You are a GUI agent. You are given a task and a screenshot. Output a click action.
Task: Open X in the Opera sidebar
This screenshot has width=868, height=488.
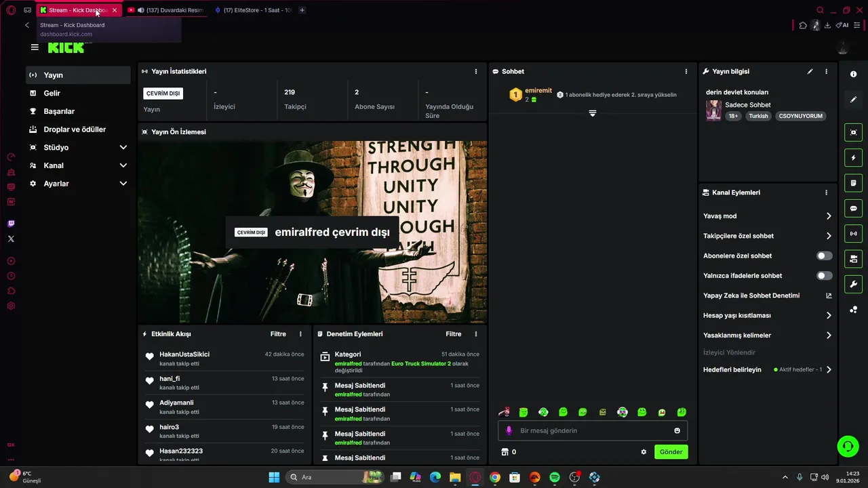tap(11, 239)
